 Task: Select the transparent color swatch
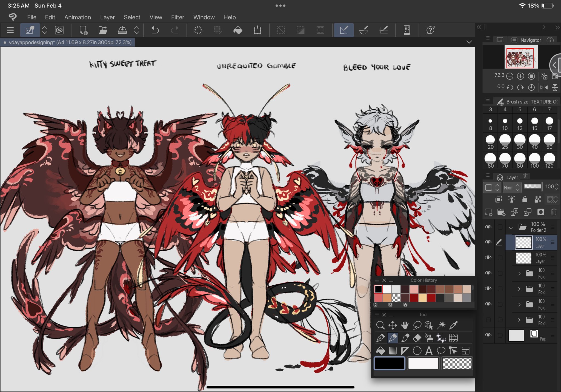click(457, 364)
